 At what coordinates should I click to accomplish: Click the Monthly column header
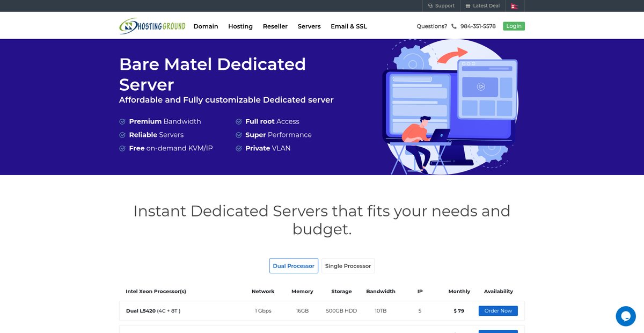459,292
